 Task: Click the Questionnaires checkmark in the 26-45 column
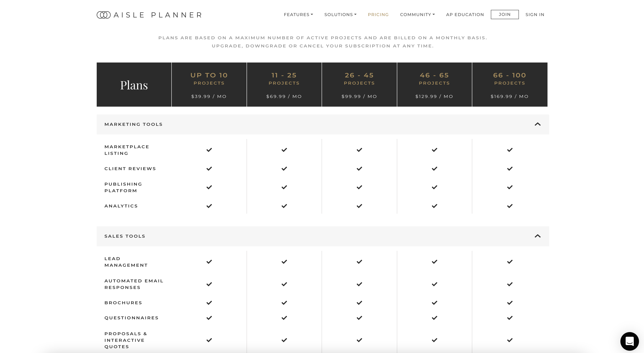(359, 318)
